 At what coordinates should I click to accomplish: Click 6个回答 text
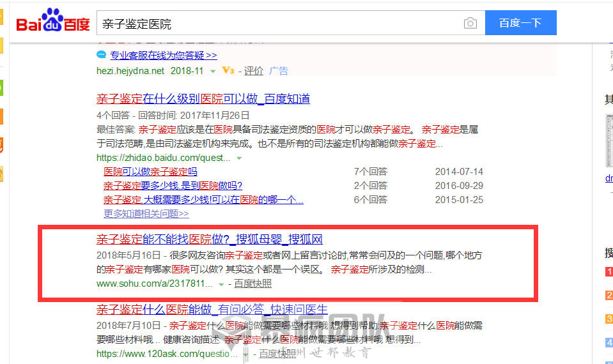pyautogui.click(x=371, y=200)
